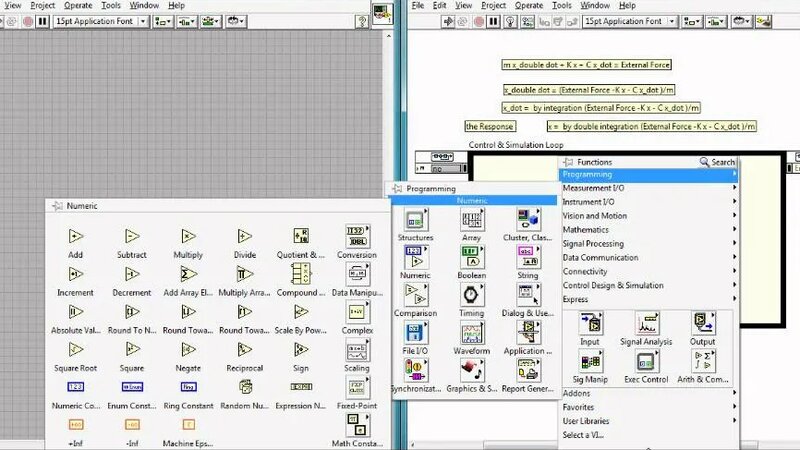800x450 pixels.
Task: Pick Add Array Elements function
Action: point(188,274)
